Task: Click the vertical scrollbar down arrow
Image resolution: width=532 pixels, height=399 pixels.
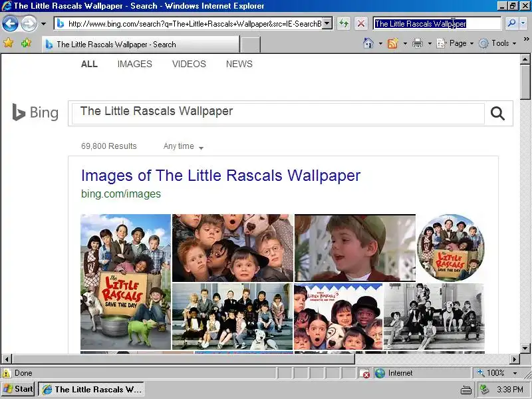Action: (x=525, y=348)
